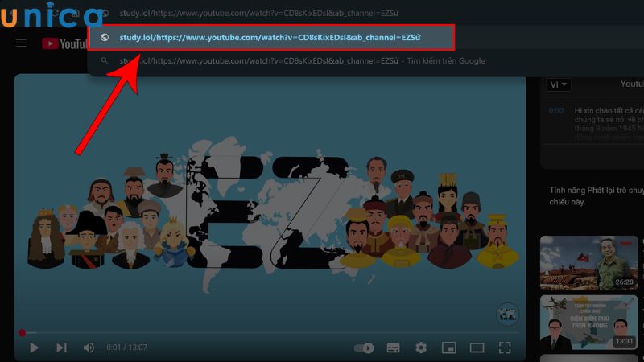Select the highlighted study.lol URL suggestion
Image resolution: width=644 pixels, height=362 pixels.
[271, 37]
